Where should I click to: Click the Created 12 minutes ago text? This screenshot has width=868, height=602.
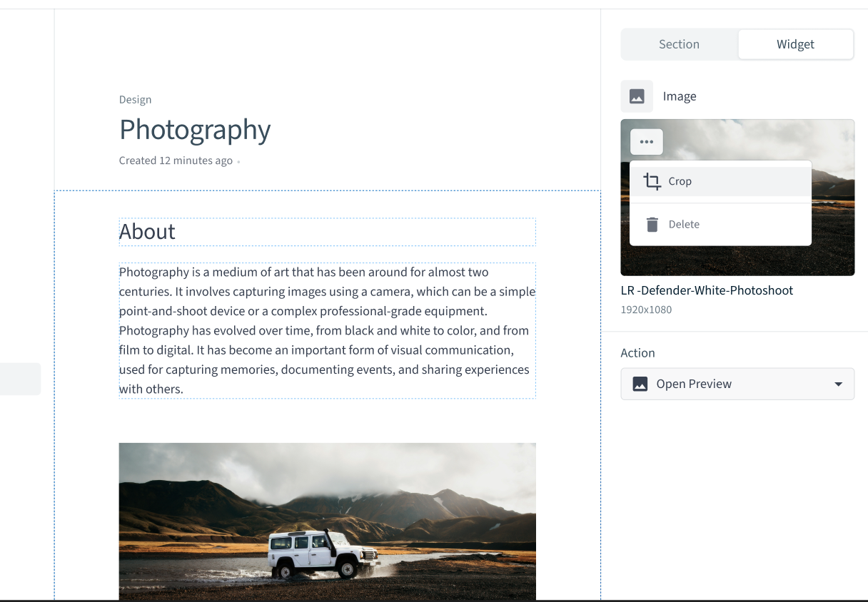point(176,160)
